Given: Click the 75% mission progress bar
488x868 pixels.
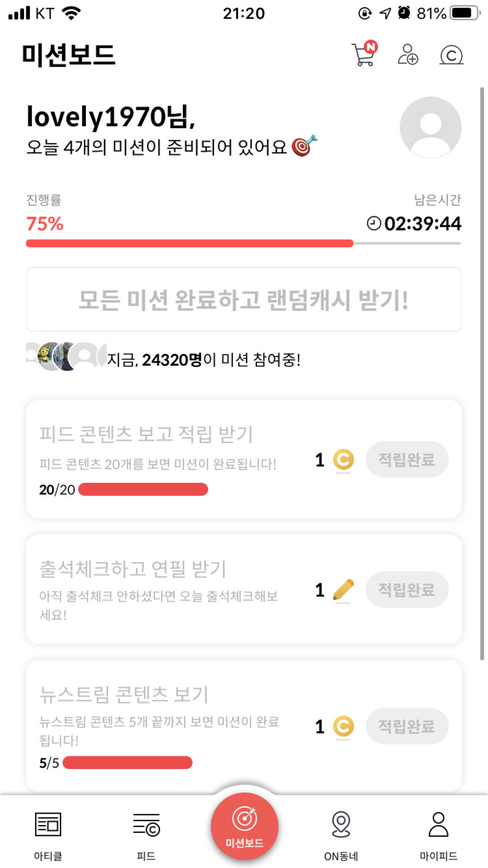Looking at the screenshot, I should coord(243,243).
